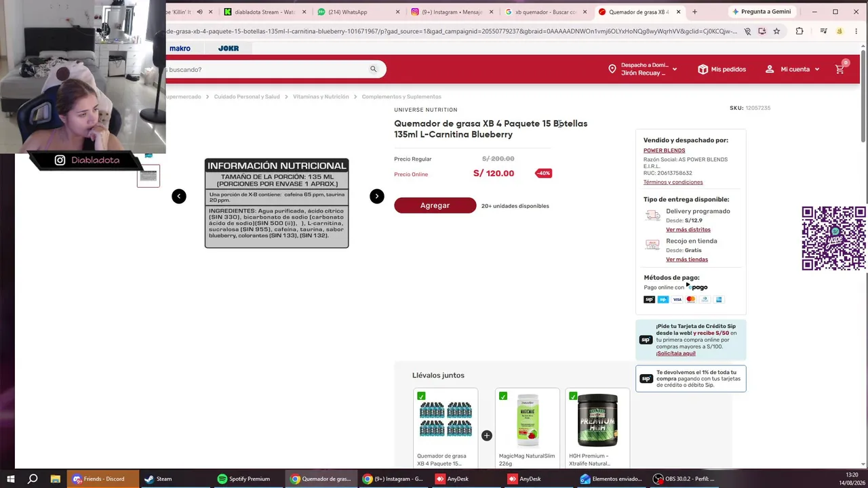
Task: Click the -40% discount badge
Action: coord(544,174)
